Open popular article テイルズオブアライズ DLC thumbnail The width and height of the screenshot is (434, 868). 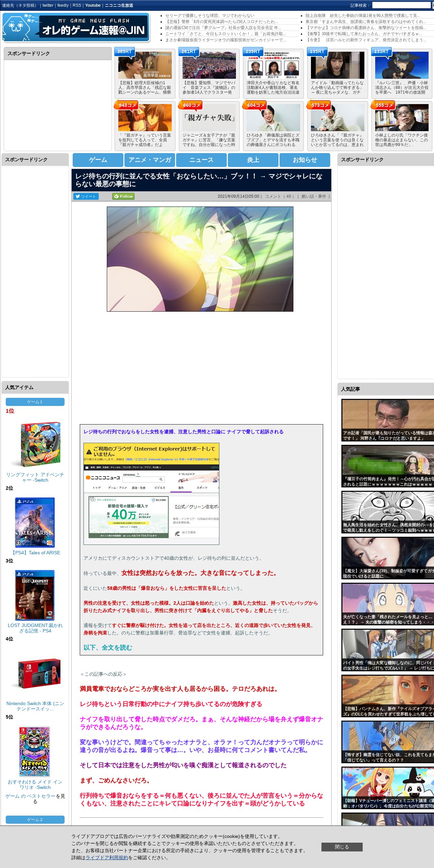(388, 696)
